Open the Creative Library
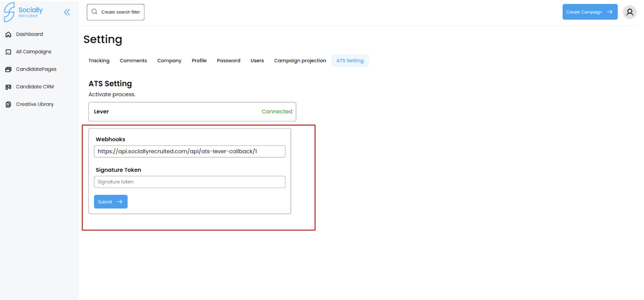The image size is (644, 300). click(x=35, y=104)
